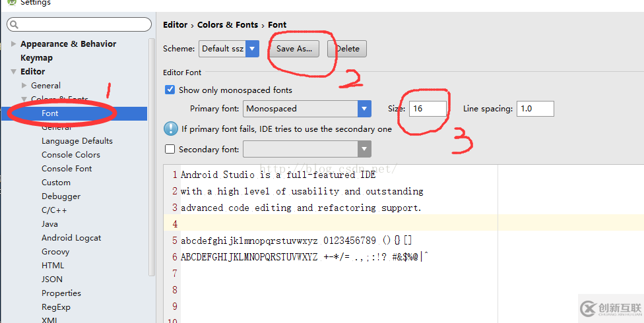Collapse the Editor tree node
Screen dimensions: 644x323
(14, 71)
